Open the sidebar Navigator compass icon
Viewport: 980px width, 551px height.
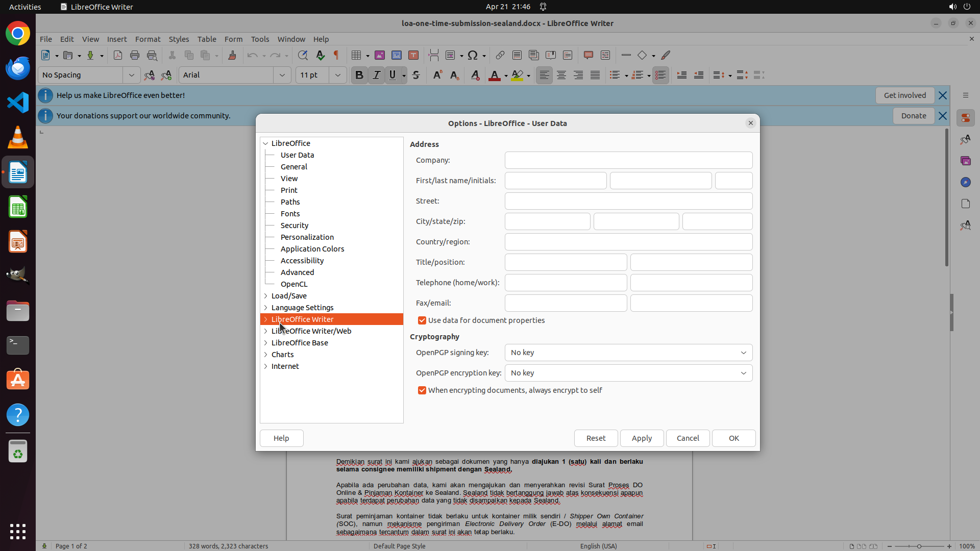pos(965,182)
